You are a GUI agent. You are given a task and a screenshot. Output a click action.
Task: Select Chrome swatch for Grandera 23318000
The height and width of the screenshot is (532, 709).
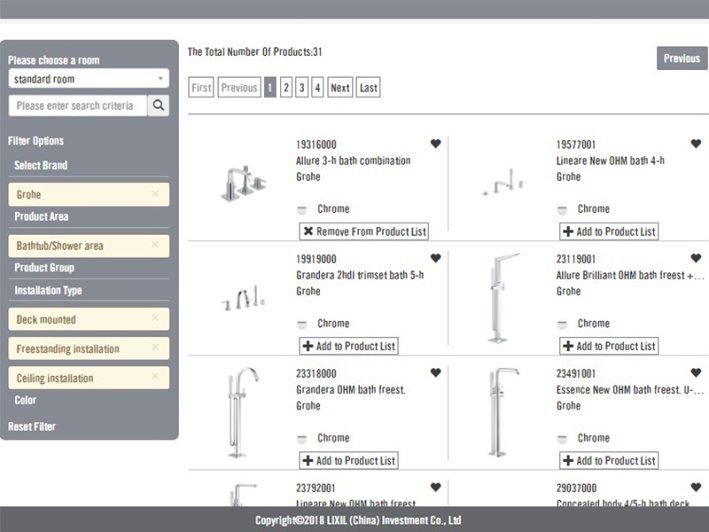click(x=302, y=438)
